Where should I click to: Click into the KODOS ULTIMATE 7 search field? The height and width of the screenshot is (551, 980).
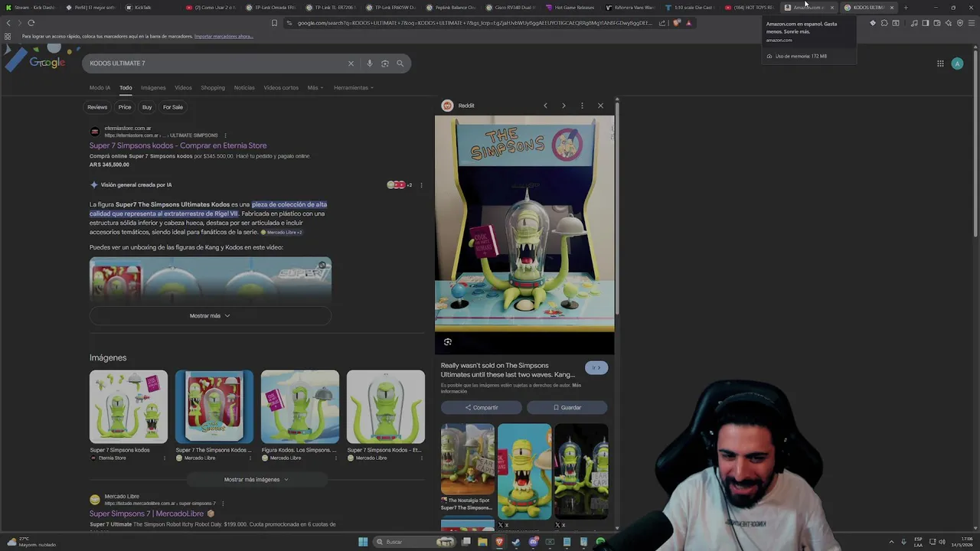pos(214,64)
